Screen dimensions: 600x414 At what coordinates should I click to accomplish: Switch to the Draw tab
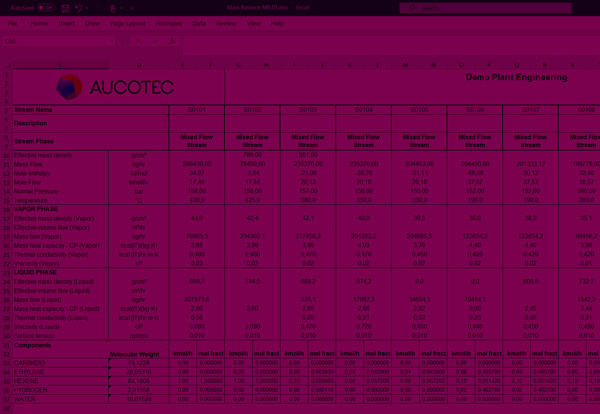(x=92, y=23)
